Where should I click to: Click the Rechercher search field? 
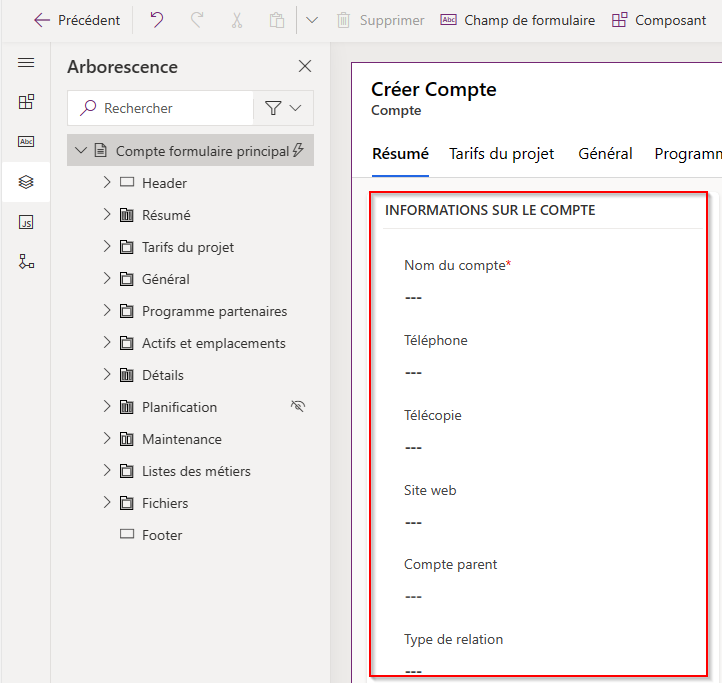(x=161, y=108)
